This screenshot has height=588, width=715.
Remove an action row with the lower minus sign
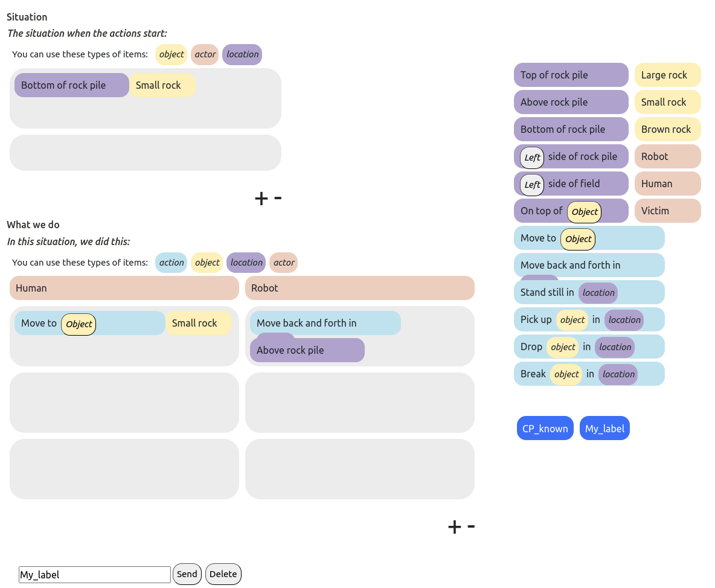[472, 526]
